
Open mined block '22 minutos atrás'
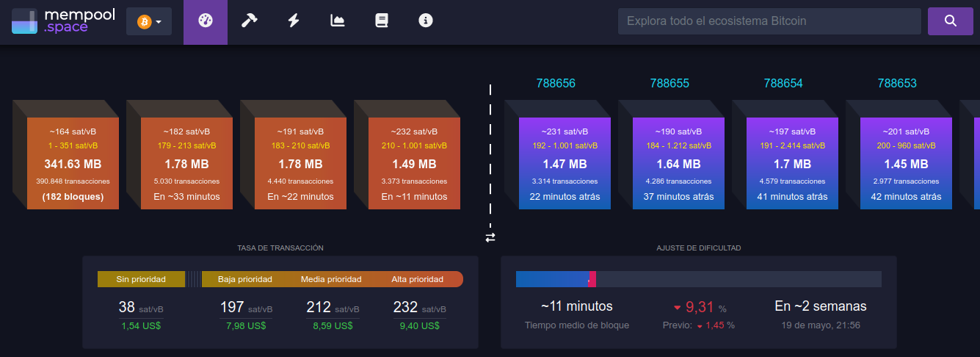[x=565, y=163]
